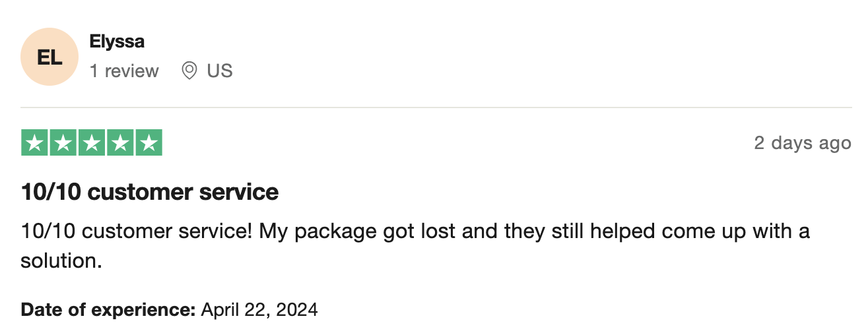Click the horizontal divider under reviewer info
868x335 pixels.
click(436, 107)
